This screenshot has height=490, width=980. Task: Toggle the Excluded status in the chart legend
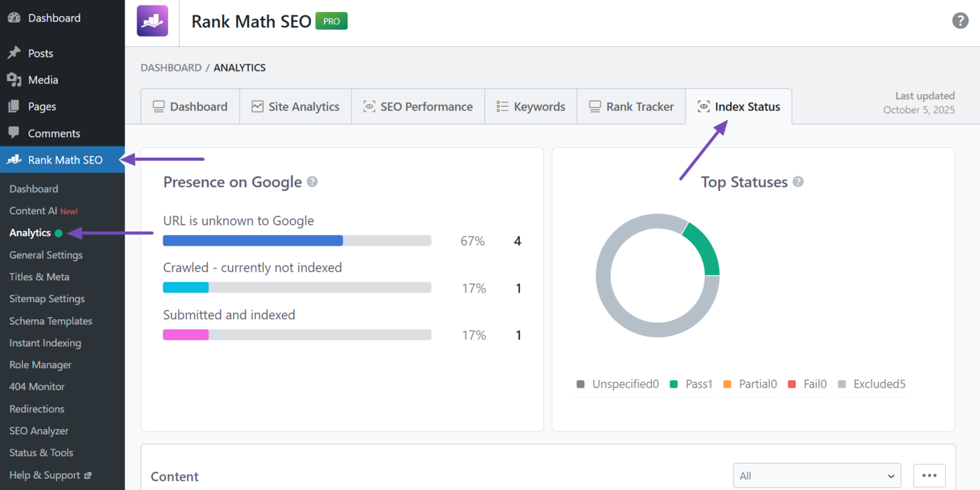tap(871, 384)
